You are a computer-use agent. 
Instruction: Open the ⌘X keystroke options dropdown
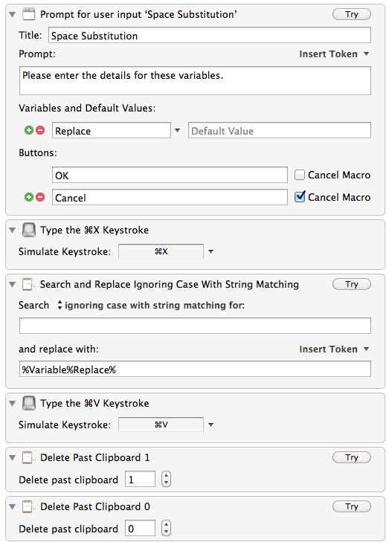[211, 251]
